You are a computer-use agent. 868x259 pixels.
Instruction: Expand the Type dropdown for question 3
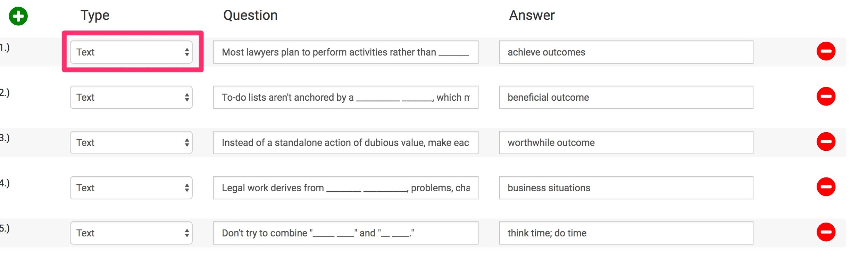[x=131, y=142]
